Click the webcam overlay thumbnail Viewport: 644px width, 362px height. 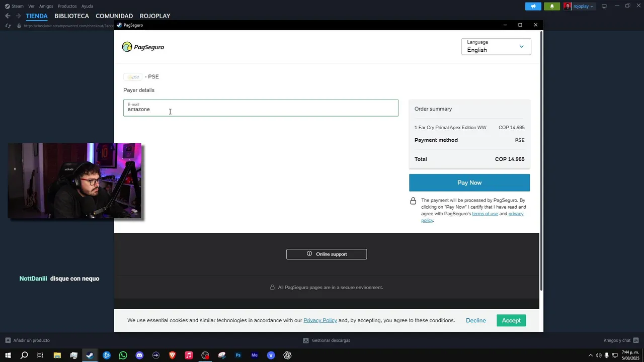(x=75, y=181)
